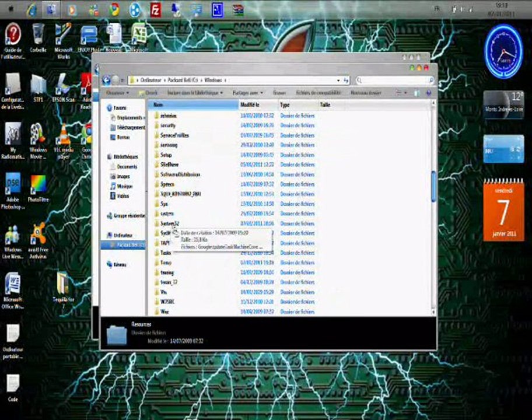Launch Google Chrome from the taskbar
The image size is (532, 420).
114,9
